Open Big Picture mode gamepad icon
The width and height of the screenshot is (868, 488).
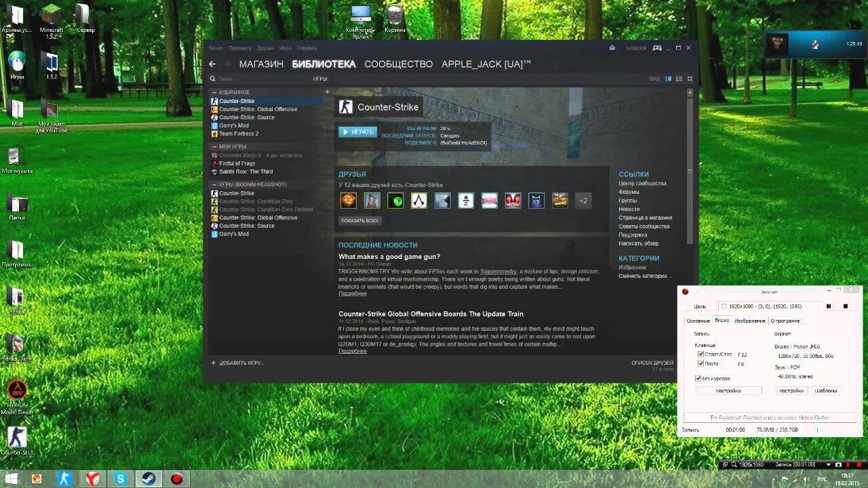[656, 48]
